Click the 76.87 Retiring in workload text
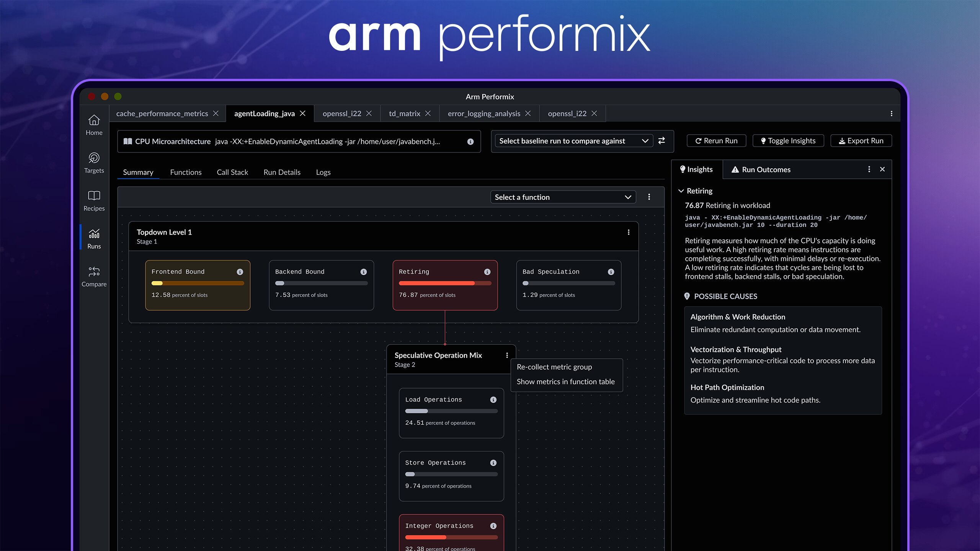The height and width of the screenshot is (551, 980). click(727, 205)
